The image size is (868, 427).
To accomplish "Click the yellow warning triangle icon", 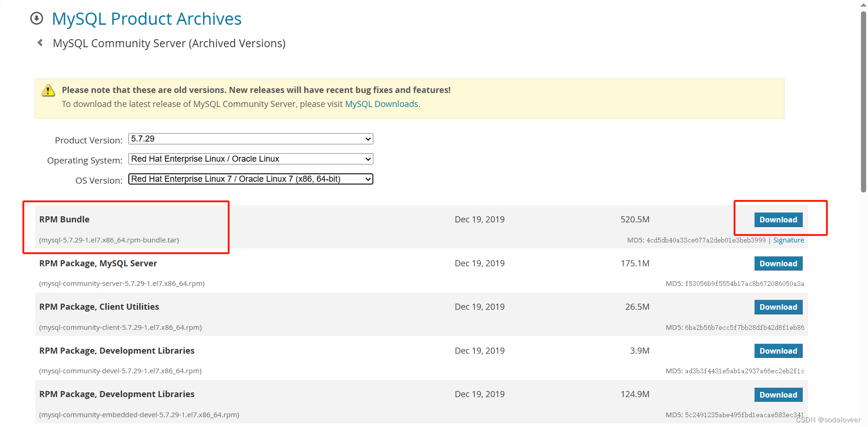I will [x=48, y=91].
